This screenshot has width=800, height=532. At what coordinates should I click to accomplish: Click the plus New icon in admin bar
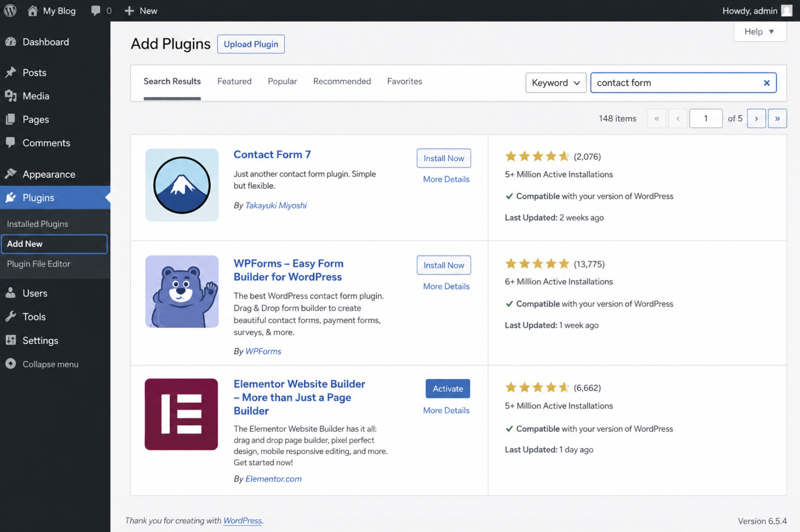(x=129, y=11)
